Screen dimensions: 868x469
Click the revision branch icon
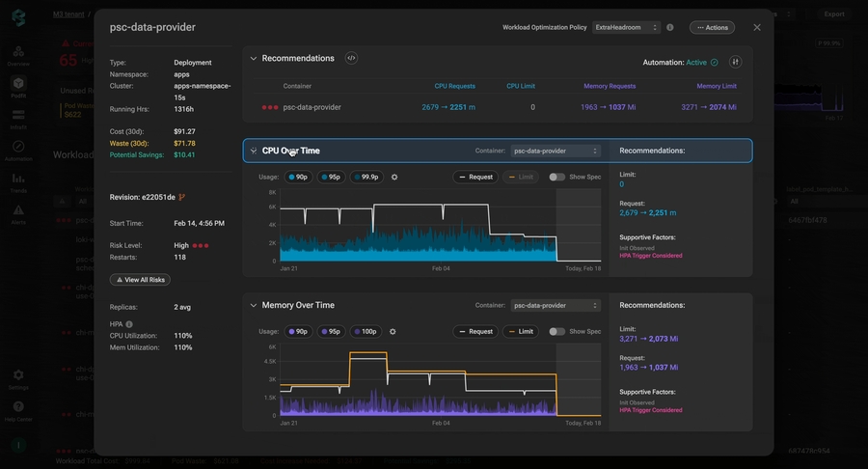click(182, 197)
